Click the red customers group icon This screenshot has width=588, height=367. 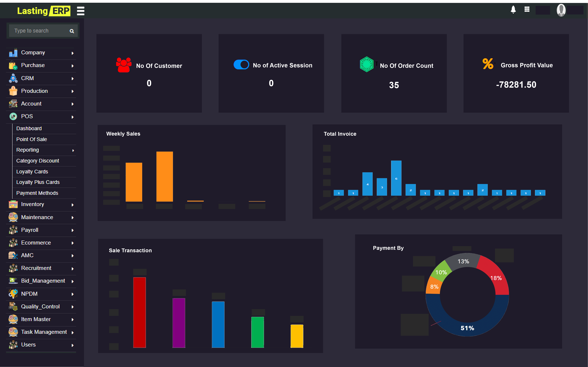[124, 65]
